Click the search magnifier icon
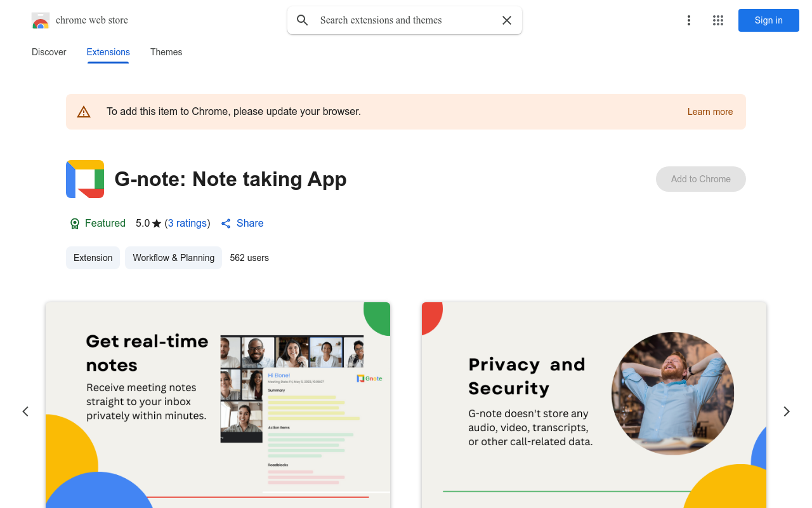The height and width of the screenshot is (508, 812). [303, 20]
